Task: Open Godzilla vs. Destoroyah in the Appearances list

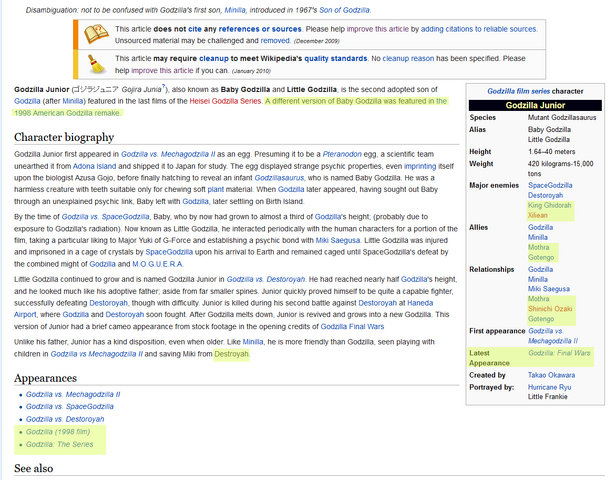Action: coord(65,419)
